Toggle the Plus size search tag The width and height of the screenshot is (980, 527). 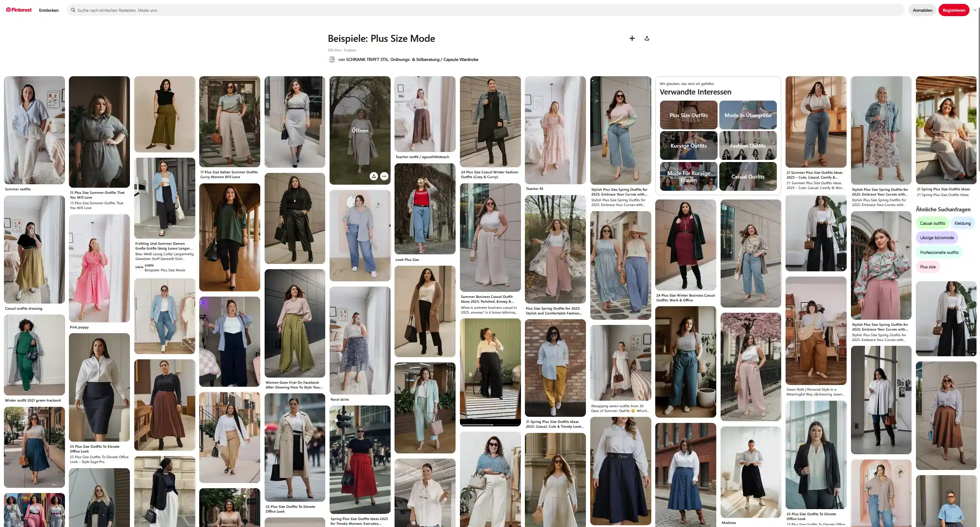pyautogui.click(x=928, y=267)
